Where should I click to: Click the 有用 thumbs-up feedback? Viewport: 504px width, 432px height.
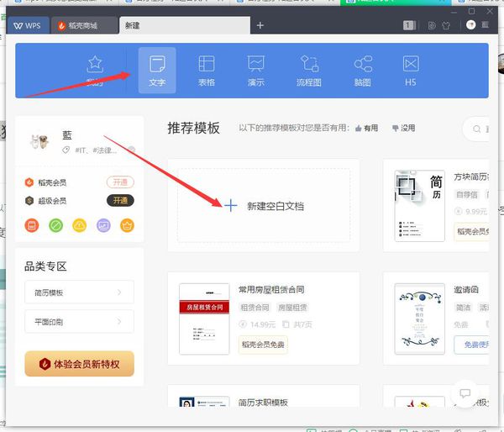367,128
